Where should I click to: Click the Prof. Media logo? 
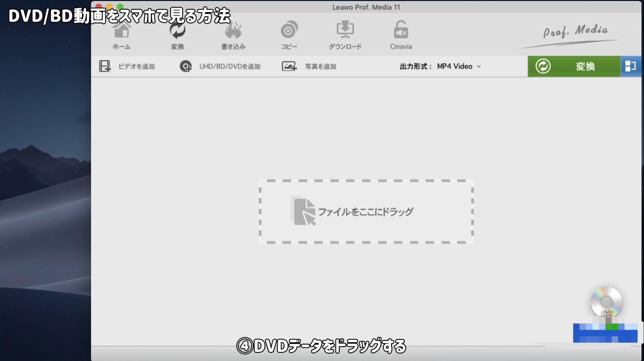(575, 32)
